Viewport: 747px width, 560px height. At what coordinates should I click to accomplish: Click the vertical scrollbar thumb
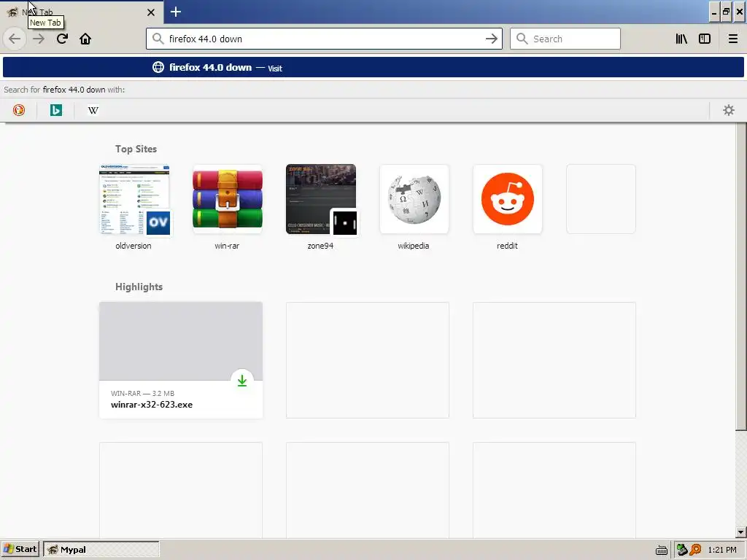740,276
